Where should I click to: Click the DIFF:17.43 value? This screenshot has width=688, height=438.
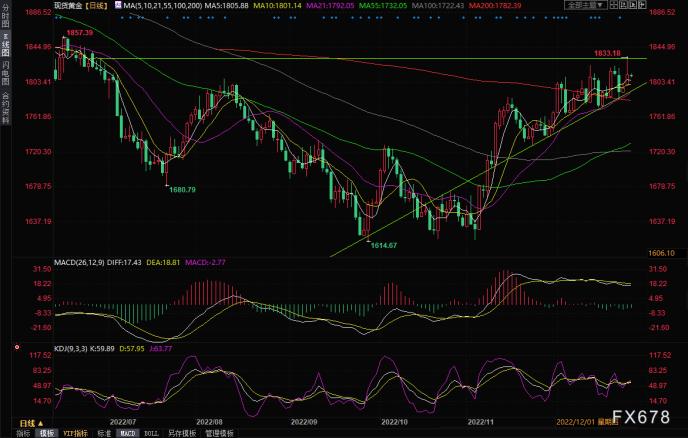[124, 262]
